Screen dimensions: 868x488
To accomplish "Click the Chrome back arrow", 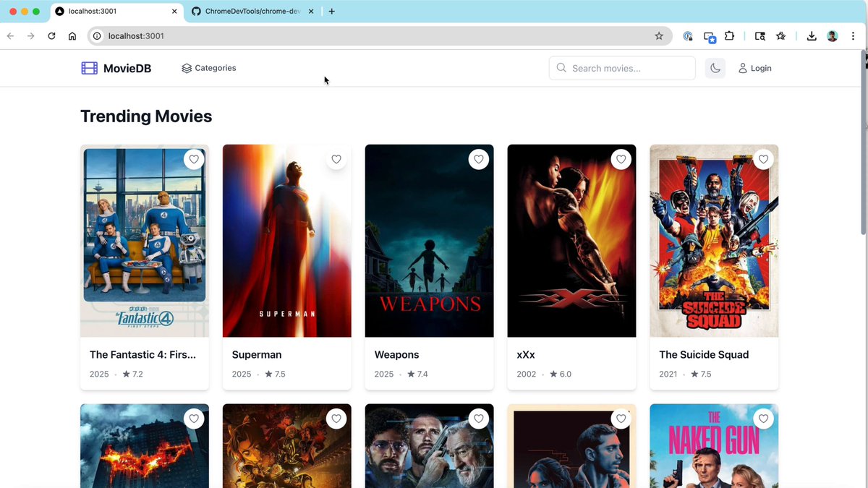I will [10, 35].
